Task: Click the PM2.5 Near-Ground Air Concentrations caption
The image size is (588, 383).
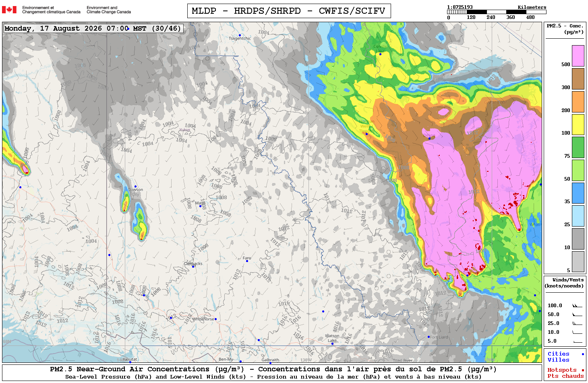Action: click(x=273, y=369)
